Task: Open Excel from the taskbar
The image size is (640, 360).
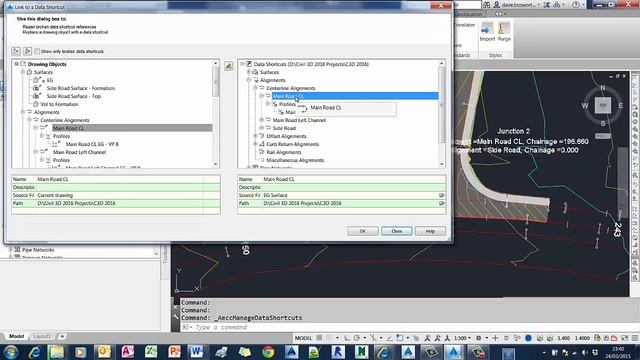Action: 151,352
